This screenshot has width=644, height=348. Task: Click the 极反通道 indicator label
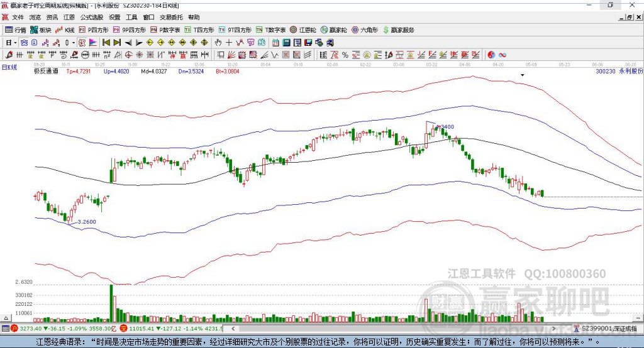(46, 71)
